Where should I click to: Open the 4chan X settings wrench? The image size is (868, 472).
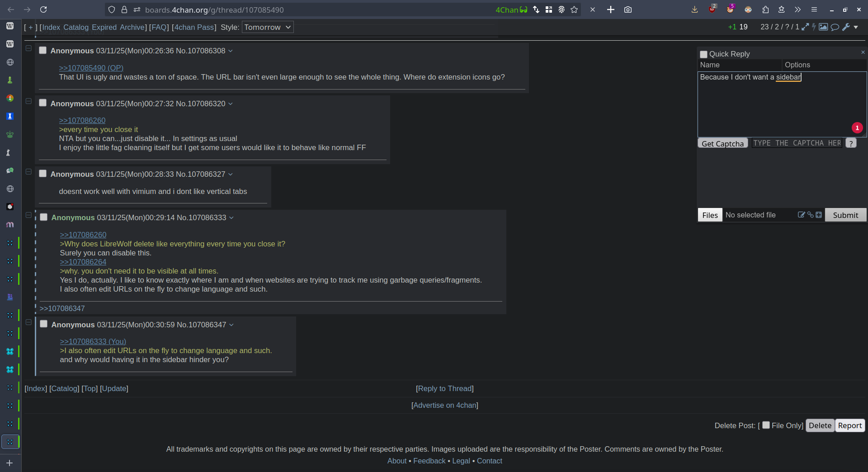[x=846, y=27]
